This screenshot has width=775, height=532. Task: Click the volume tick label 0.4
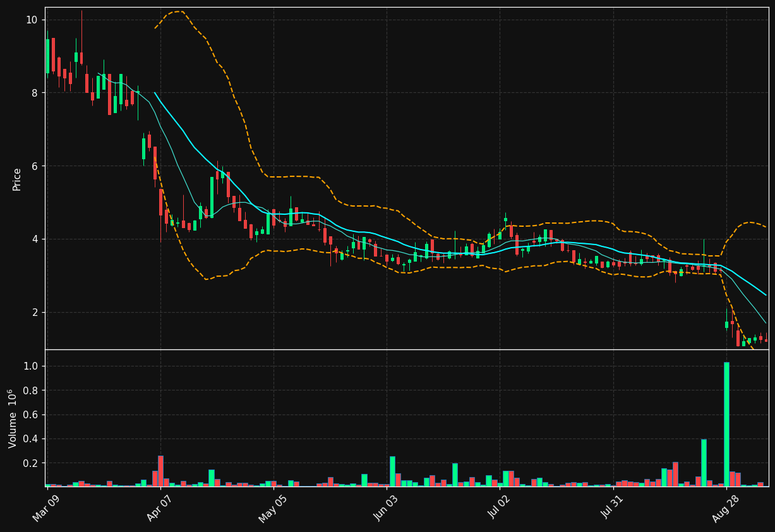[30, 439]
